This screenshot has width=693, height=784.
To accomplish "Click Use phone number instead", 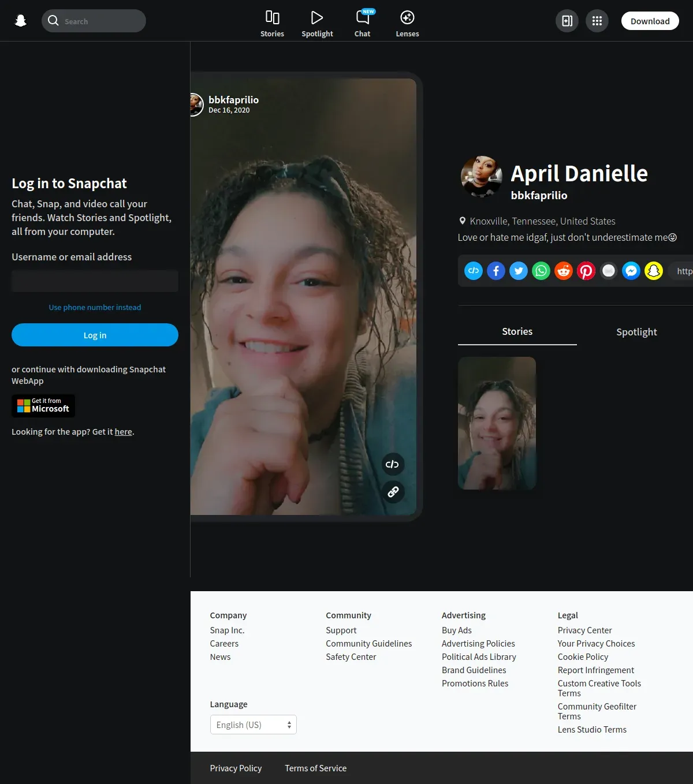I will [95, 307].
